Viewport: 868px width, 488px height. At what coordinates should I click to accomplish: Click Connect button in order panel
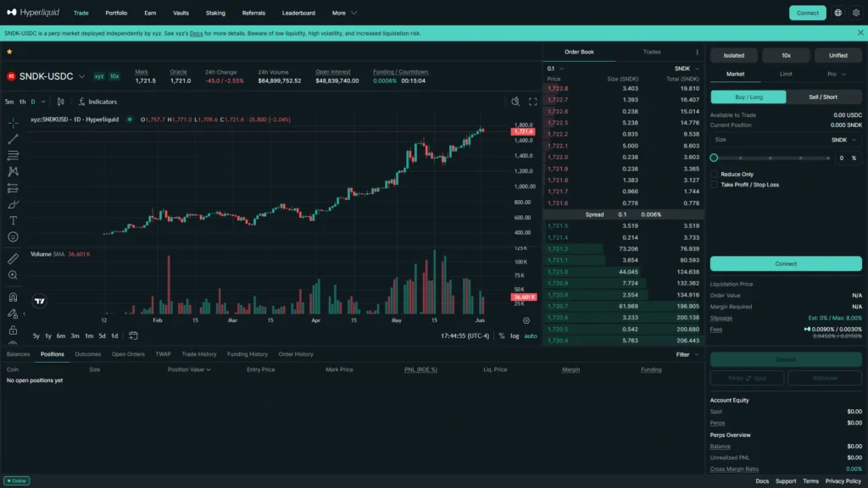pos(786,263)
